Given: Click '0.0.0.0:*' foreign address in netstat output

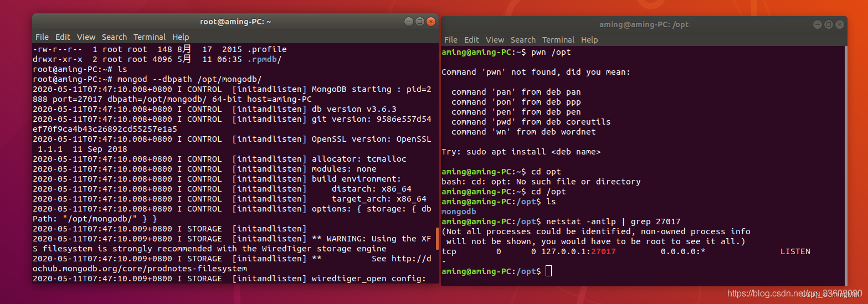Looking at the screenshot, I should click(683, 251).
